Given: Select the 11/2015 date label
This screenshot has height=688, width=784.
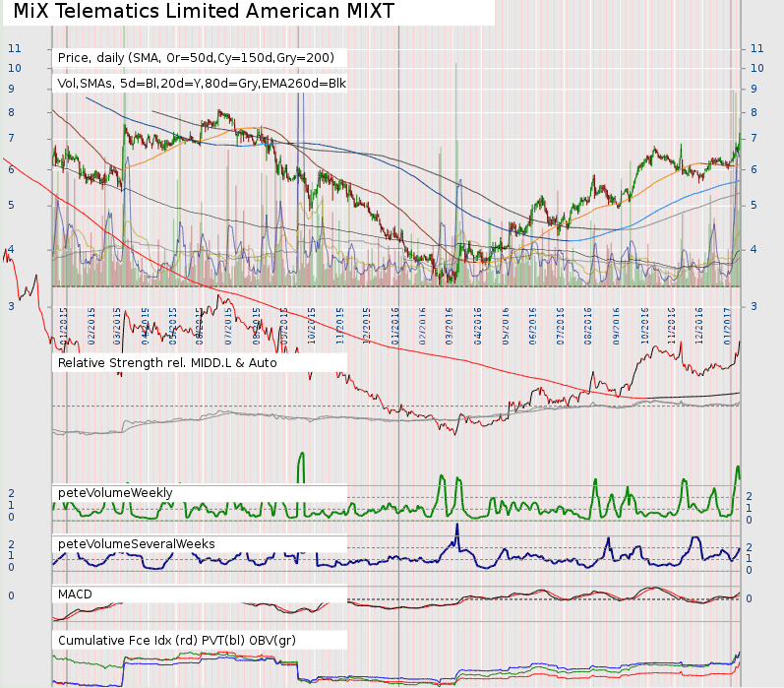Looking at the screenshot, I should [x=340, y=326].
